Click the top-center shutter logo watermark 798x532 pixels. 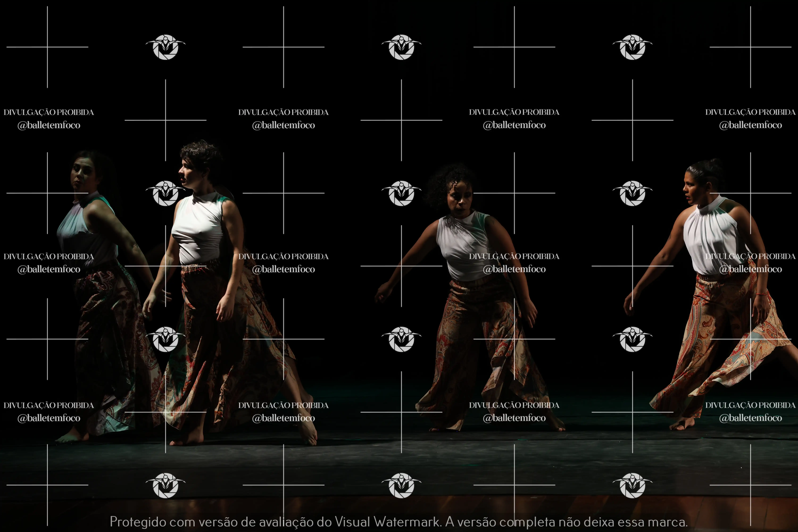point(401,47)
